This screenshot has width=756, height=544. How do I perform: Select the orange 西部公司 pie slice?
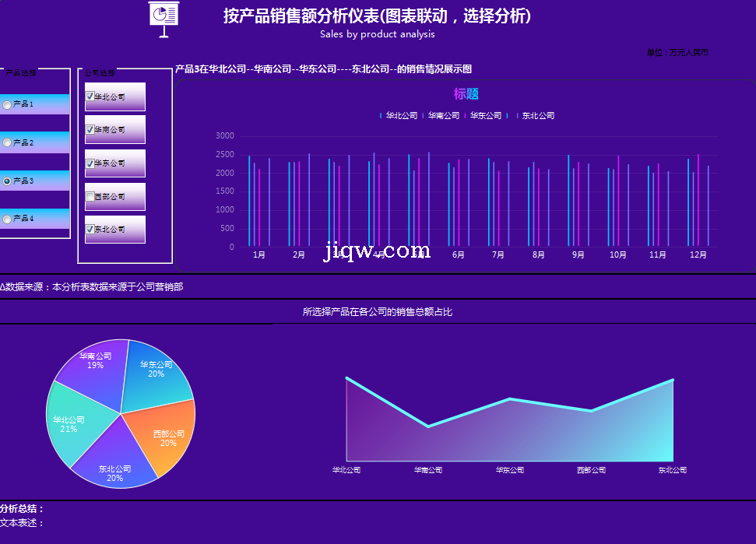[x=164, y=440]
